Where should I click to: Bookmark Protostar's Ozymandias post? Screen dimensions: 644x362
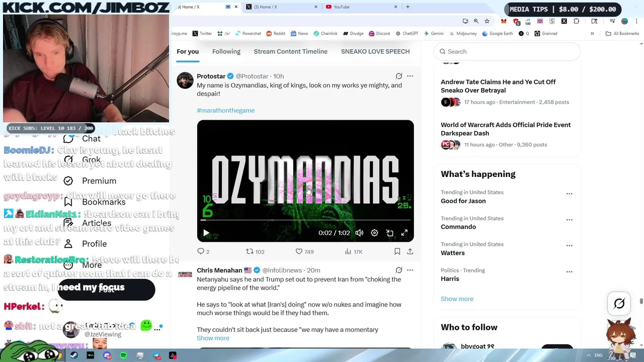(x=397, y=251)
